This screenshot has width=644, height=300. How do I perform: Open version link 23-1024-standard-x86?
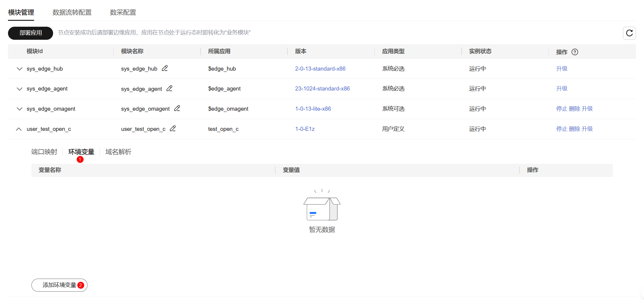322,88
